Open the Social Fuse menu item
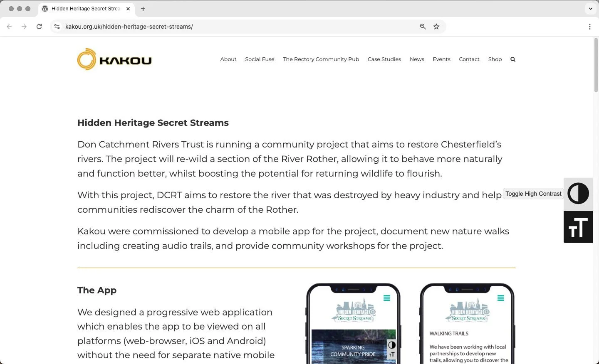Viewport: 599px width, 364px height. pyautogui.click(x=260, y=59)
